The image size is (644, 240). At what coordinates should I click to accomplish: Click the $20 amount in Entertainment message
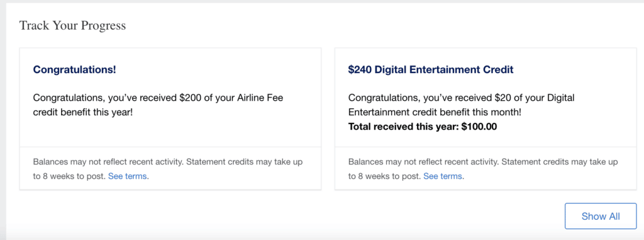tap(504, 98)
